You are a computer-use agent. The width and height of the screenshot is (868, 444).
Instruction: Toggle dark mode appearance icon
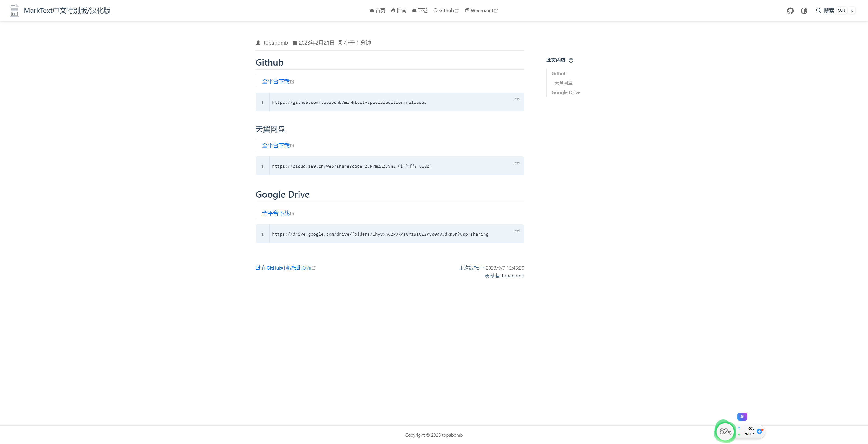click(804, 11)
